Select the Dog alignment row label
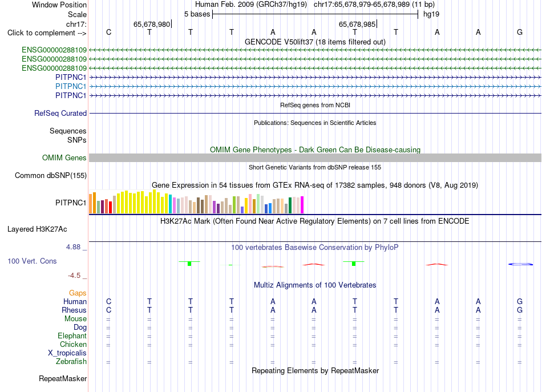 pyautogui.click(x=80, y=327)
